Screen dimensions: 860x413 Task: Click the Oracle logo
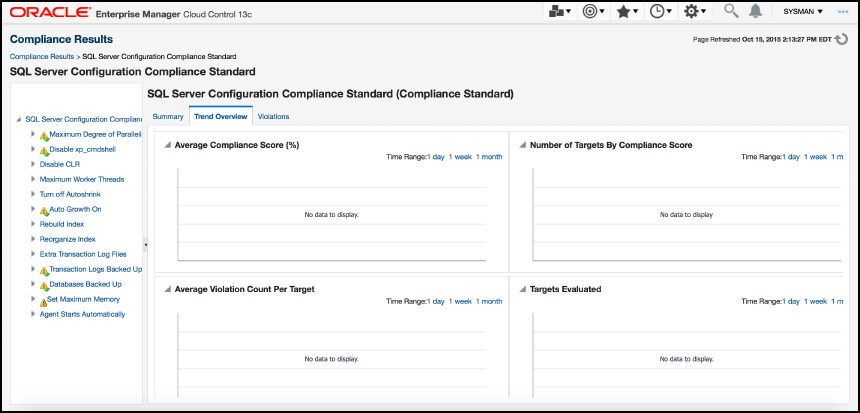[x=50, y=12]
